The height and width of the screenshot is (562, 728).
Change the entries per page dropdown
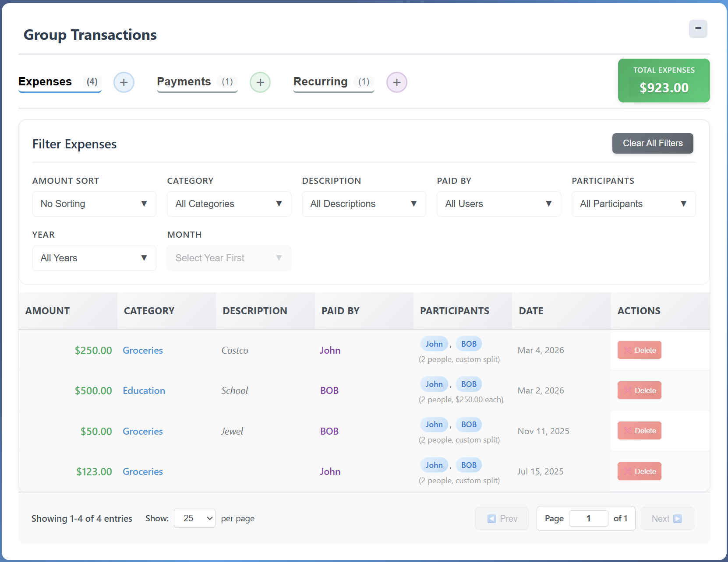point(194,518)
